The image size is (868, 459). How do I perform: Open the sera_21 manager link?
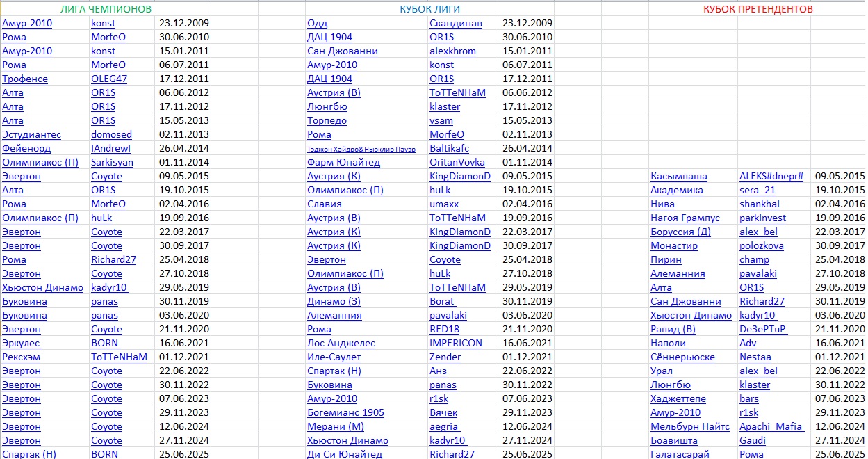758,190
